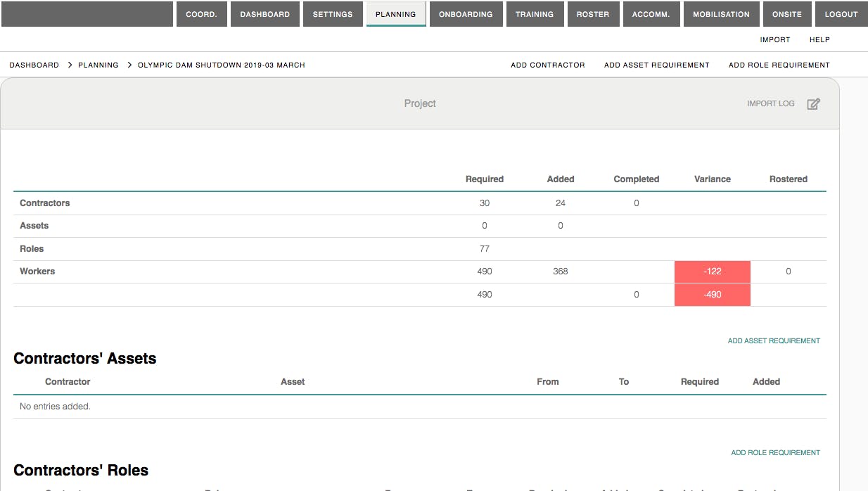Click the LOGOUT button
This screenshot has width=868, height=491.
coord(841,14)
